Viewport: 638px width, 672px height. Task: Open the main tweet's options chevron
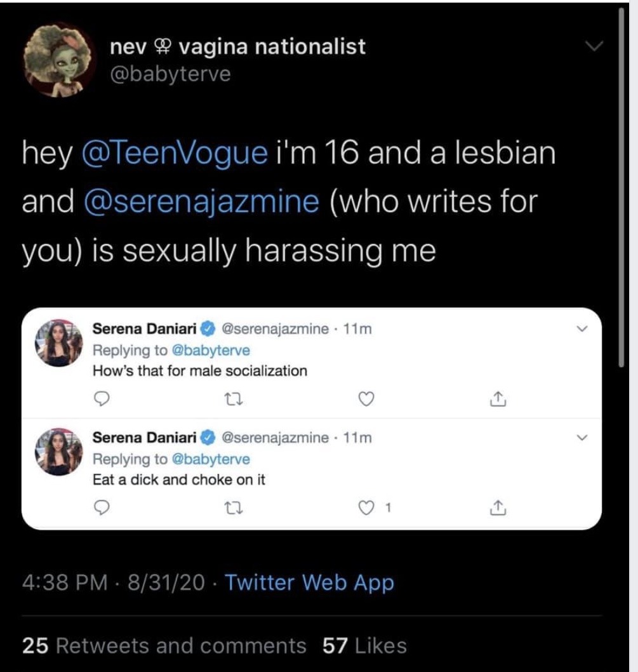[x=593, y=46]
